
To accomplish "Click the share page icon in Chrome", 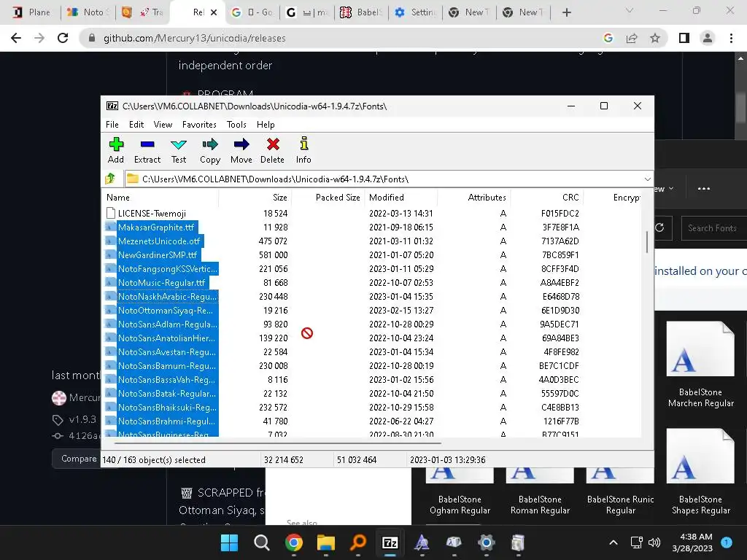I will pyautogui.click(x=632, y=38).
